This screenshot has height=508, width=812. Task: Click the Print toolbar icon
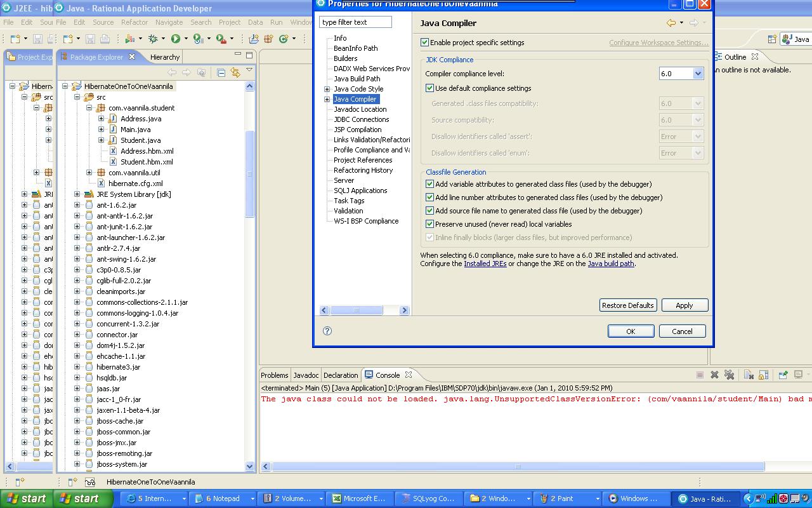(x=105, y=39)
